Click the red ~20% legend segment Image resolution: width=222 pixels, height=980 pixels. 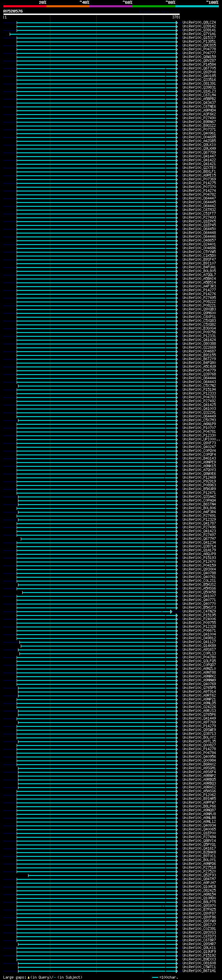pyautogui.click(x=25, y=6)
